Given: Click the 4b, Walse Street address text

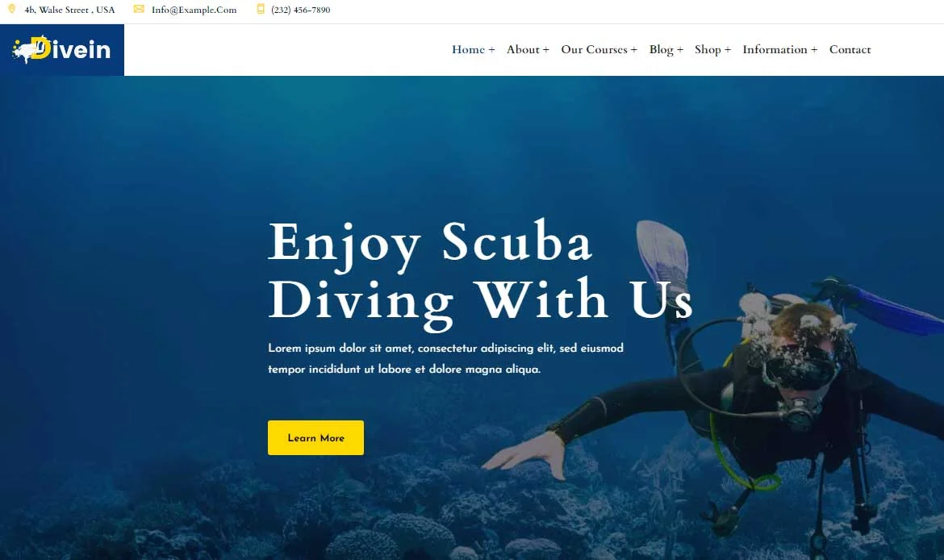Looking at the screenshot, I should 70,10.
